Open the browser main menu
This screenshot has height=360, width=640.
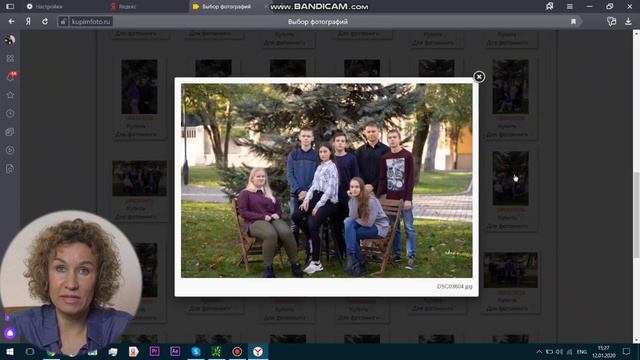click(x=570, y=7)
